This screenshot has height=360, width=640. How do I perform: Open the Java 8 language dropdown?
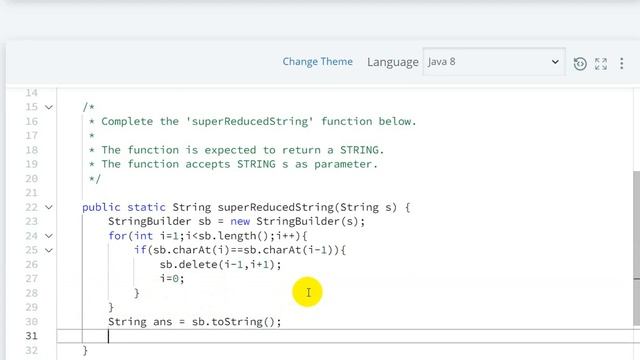(494, 62)
